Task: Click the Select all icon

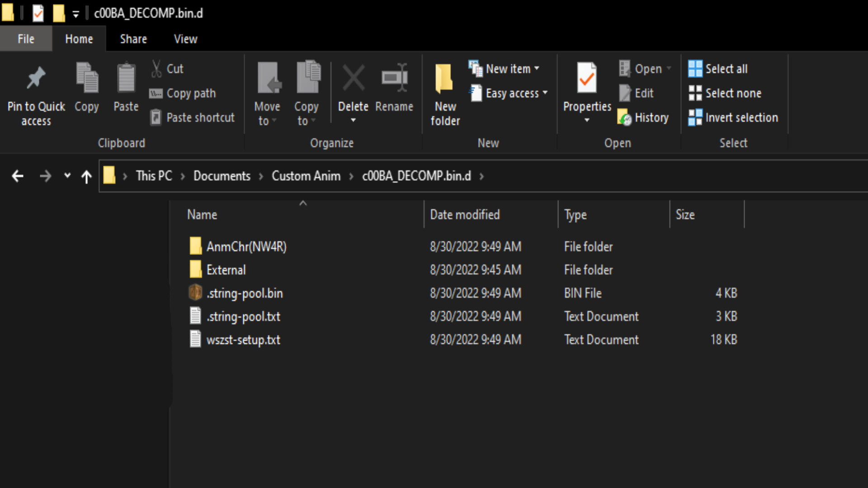Action: coord(695,69)
